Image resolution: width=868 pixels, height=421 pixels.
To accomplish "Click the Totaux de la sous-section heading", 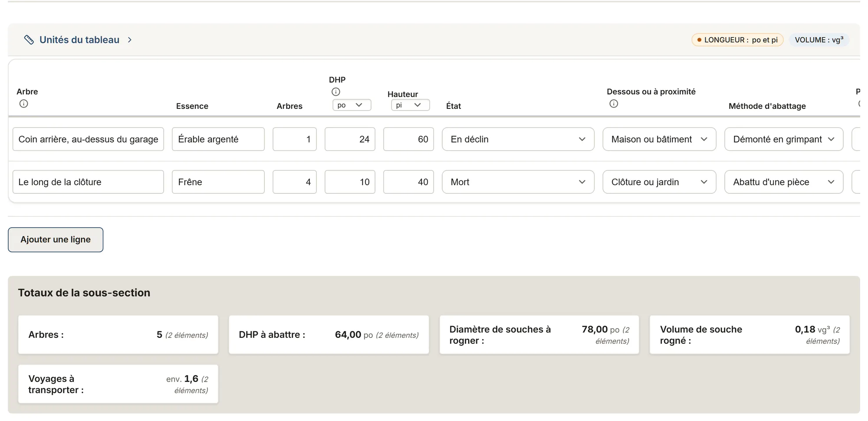I will click(84, 293).
